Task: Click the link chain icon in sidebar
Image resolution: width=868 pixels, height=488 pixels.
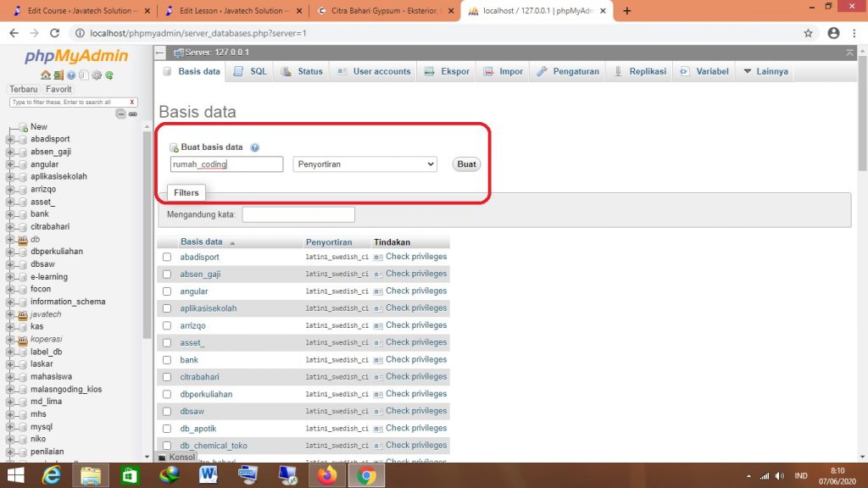Action: (133, 114)
